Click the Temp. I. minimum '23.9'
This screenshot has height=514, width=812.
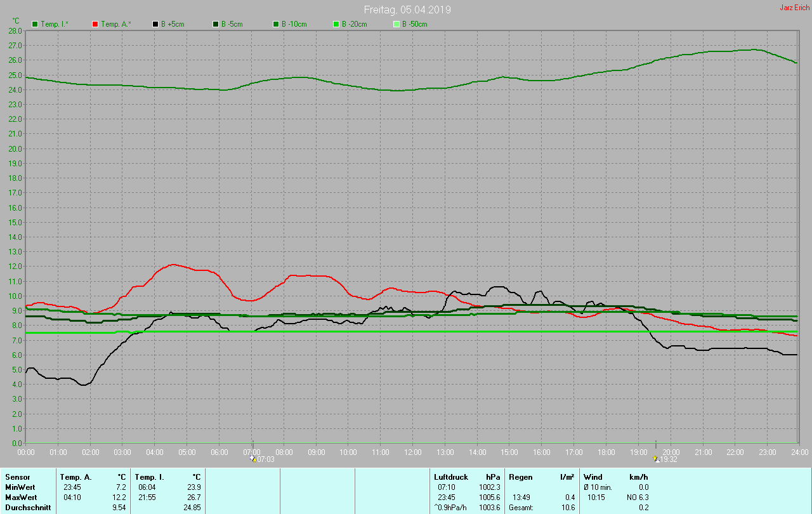(x=193, y=487)
